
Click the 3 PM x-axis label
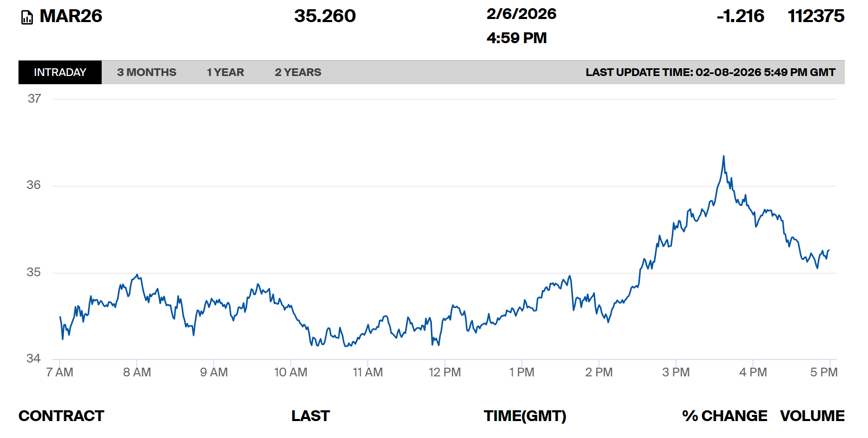click(x=675, y=372)
